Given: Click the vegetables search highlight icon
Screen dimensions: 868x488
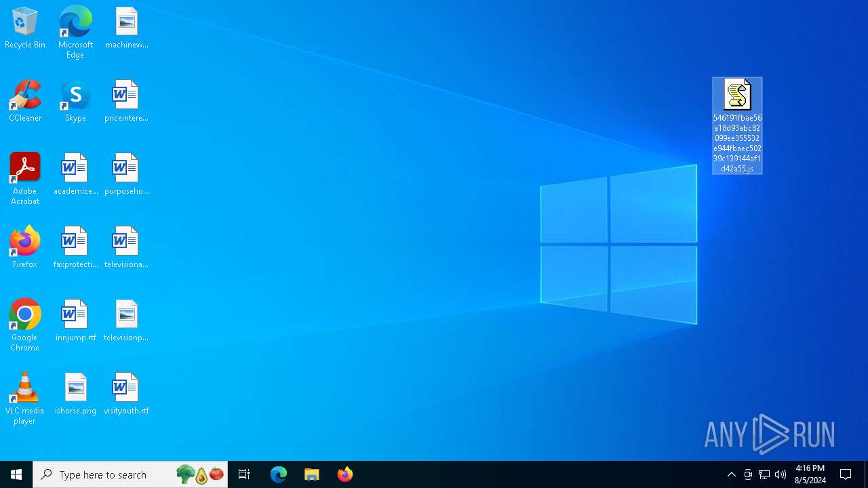Looking at the screenshot, I should [200, 474].
